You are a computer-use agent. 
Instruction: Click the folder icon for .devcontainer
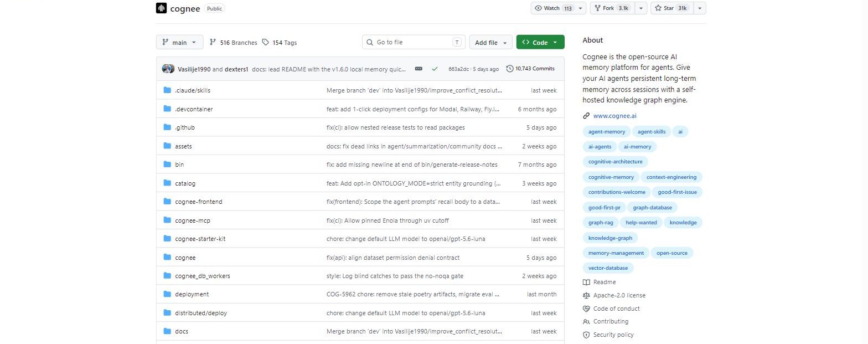click(x=167, y=109)
